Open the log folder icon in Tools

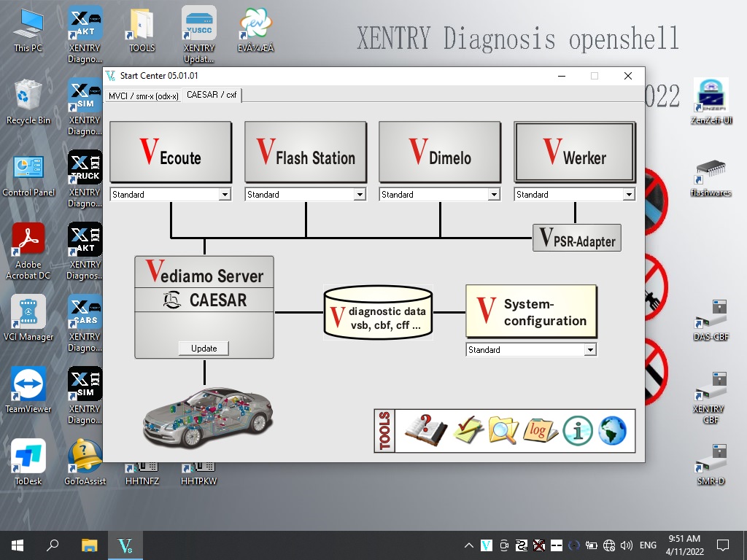tap(540, 430)
